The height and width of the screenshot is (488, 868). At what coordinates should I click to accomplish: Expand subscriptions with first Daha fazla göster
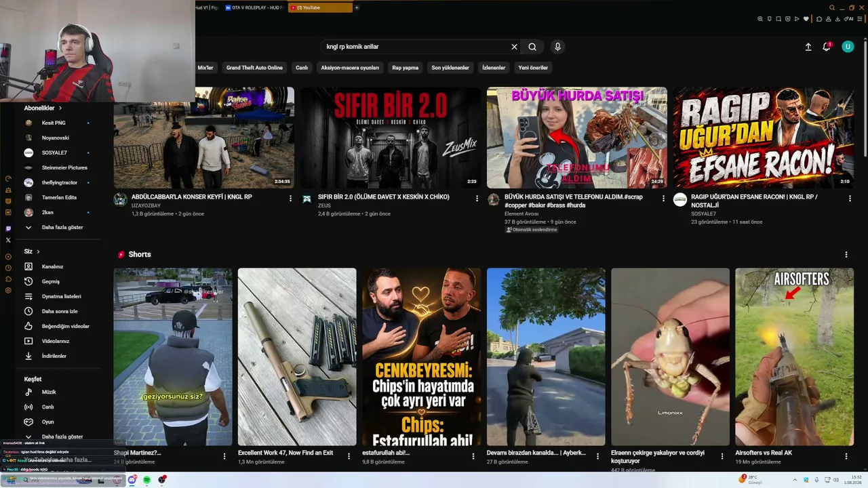coord(62,227)
